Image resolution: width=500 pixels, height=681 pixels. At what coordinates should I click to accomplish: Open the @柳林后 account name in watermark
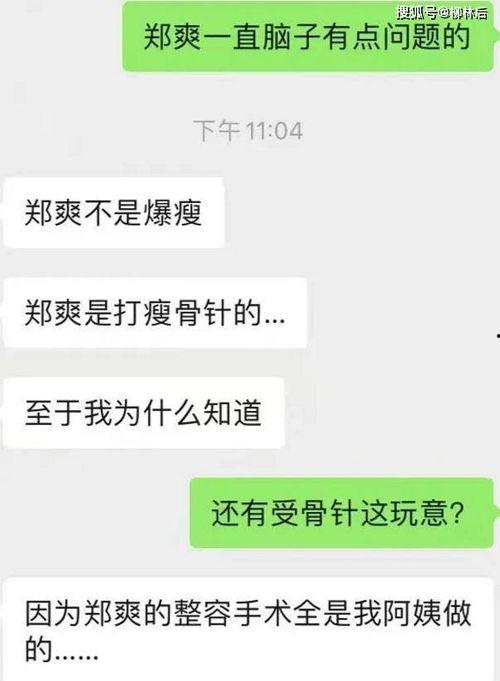pyautogui.click(x=463, y=13)
